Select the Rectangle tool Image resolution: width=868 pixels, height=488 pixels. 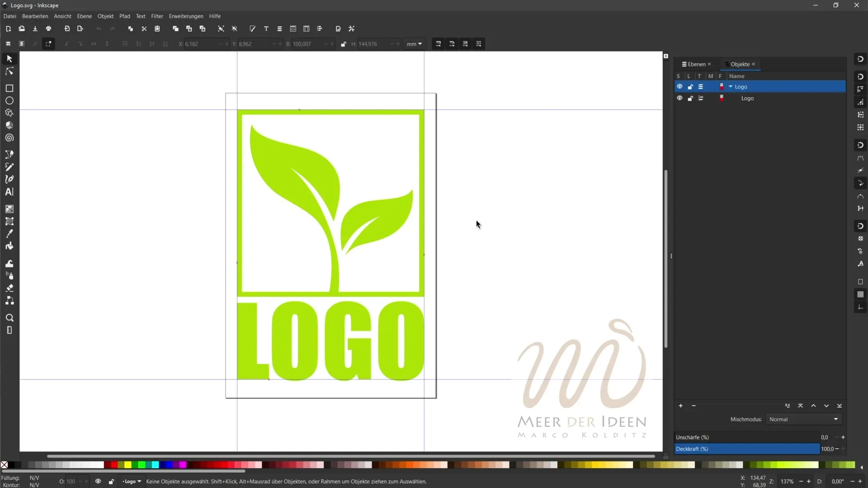(x=9, y=88)
